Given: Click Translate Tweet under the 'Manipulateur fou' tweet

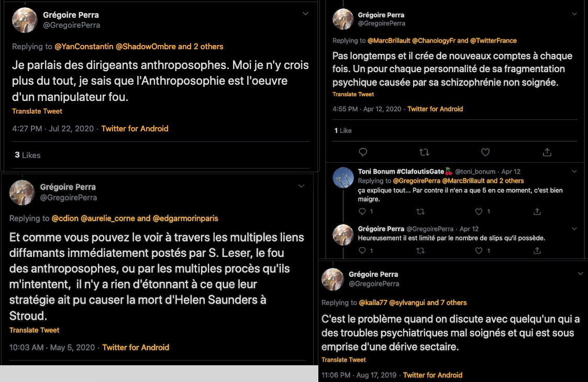Looking at the screenshot, I should tap(37, 111).
